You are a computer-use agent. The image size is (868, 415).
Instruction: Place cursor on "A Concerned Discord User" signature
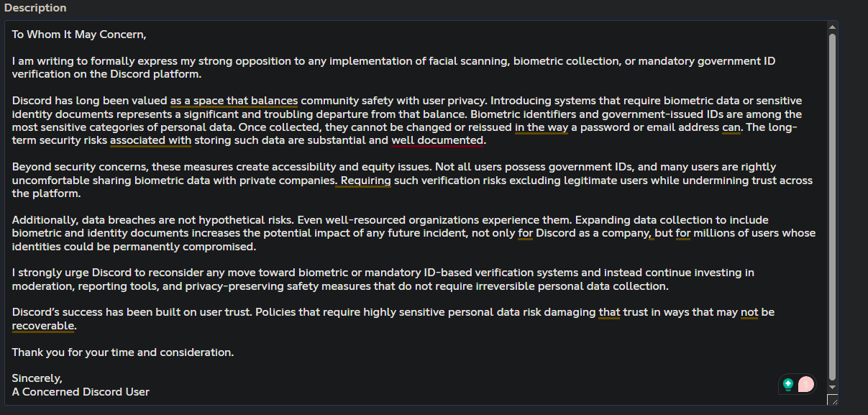(x=81, y=392)
